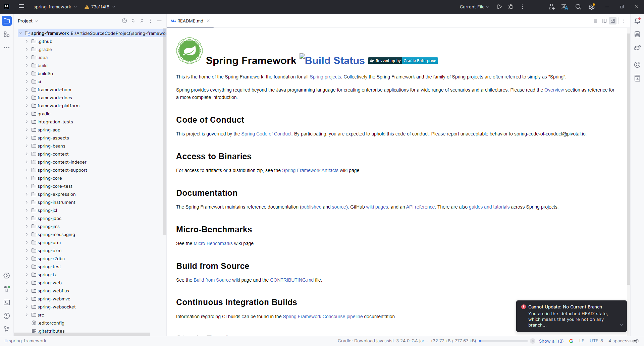Open the Build Status image link
The width and height of the screenshot is (644, 346).
[x=332, y=60]
